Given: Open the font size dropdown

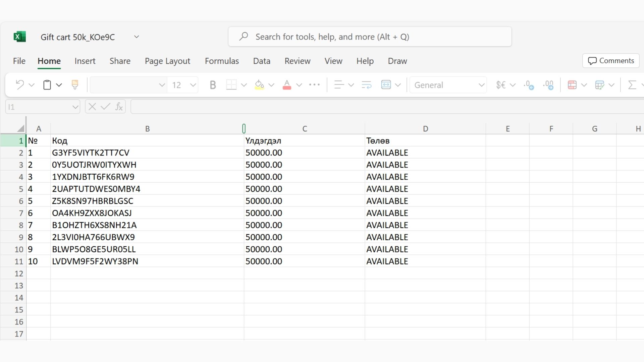Looking at the screenshot, I should pyautogui.click(x=193, y=85).
